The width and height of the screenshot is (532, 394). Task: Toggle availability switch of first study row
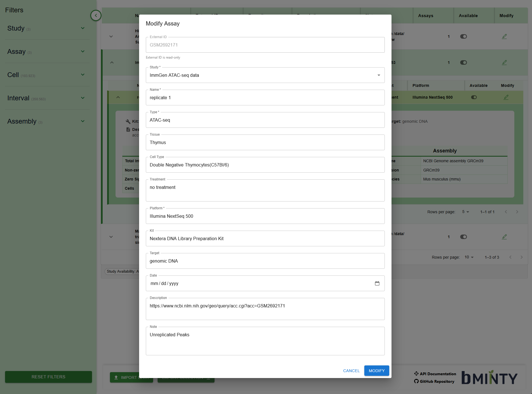coord(463,36)
